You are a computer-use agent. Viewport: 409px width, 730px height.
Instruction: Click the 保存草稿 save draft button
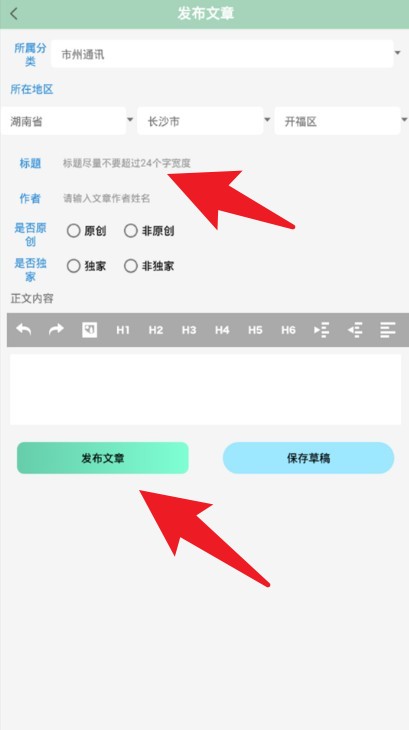[308, 458]
